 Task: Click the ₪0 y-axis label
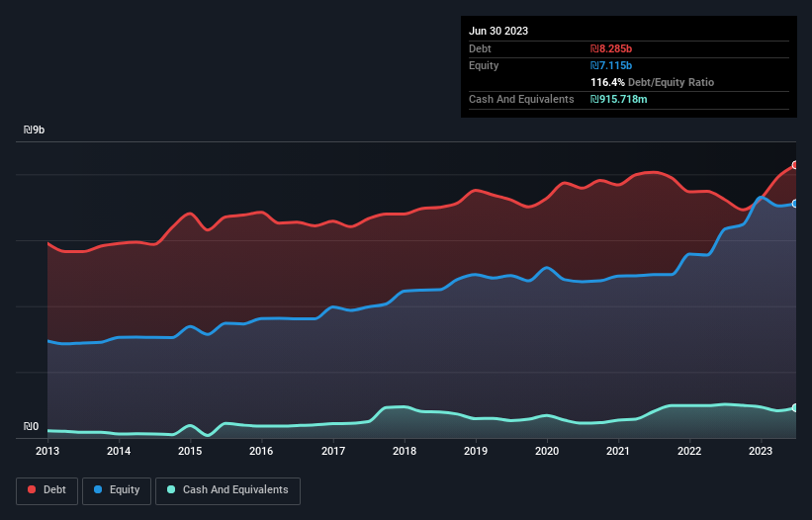31,426
